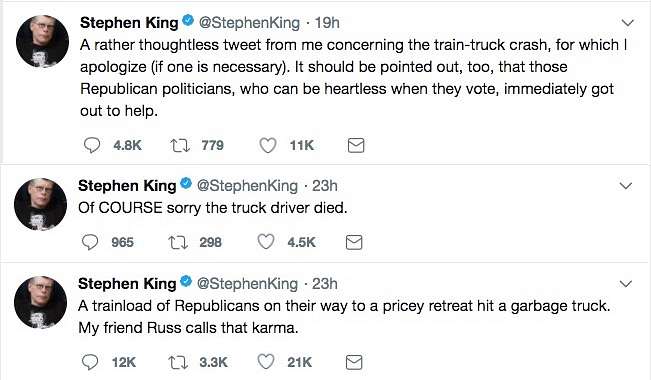Like the tweet with 4.5K likes
This screenshot has width=651, height=380.
266,242
